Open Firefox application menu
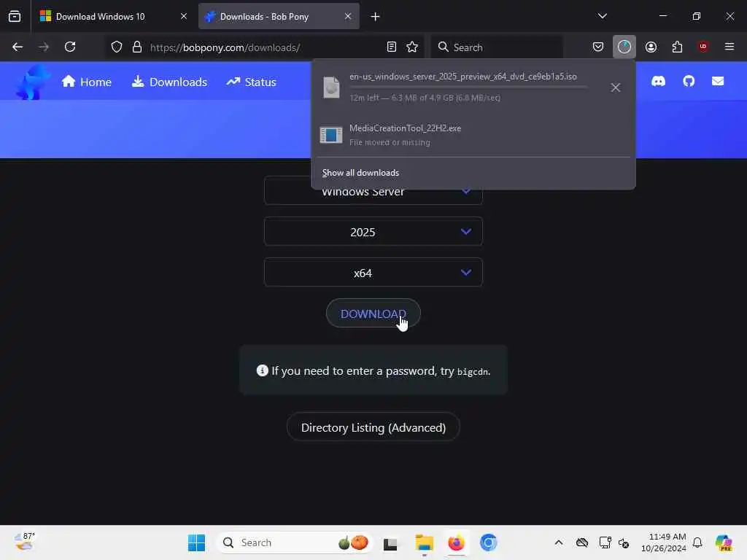The height and width of the screenshot is (560, 747). (x=729, y=47)
